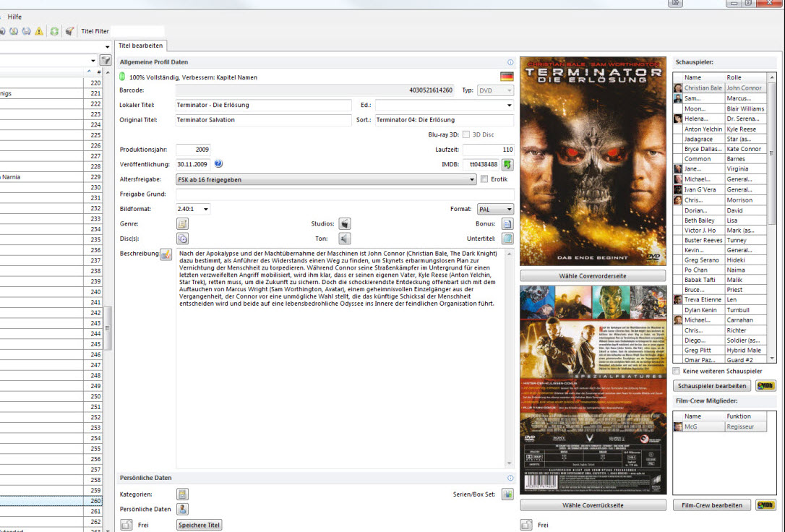This screenshot has width=785, height=532.
Task: Click the green completeness indicator icon
Action: tap(122, 77)
